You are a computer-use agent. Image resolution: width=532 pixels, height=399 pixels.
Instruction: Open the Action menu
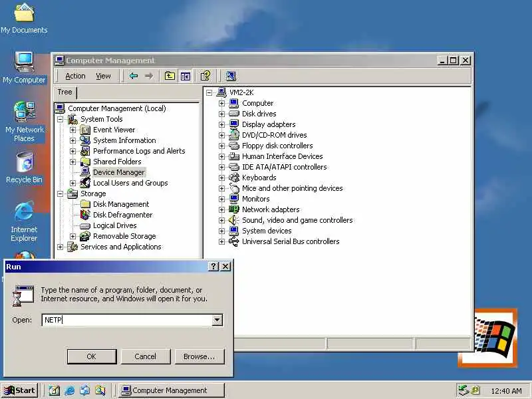tap(75, 76)
